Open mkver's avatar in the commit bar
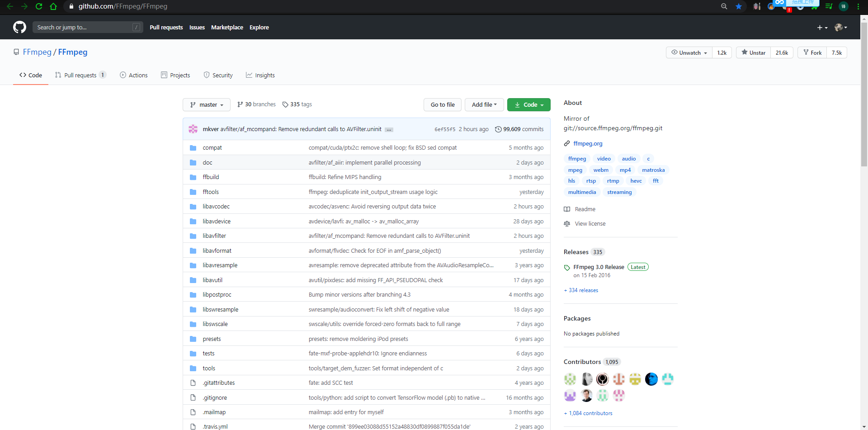868x430 pixels. (x=193, y=129)
